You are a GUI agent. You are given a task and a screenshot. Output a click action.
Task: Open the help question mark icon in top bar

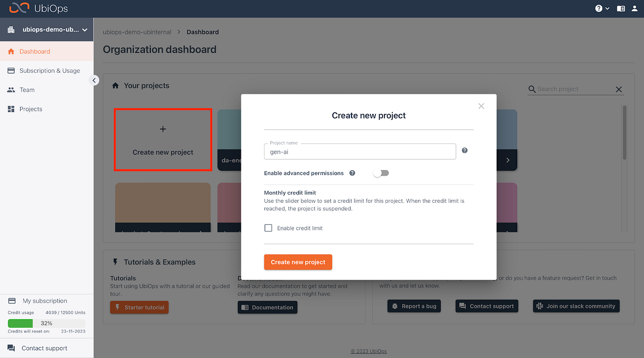[599, 8]
